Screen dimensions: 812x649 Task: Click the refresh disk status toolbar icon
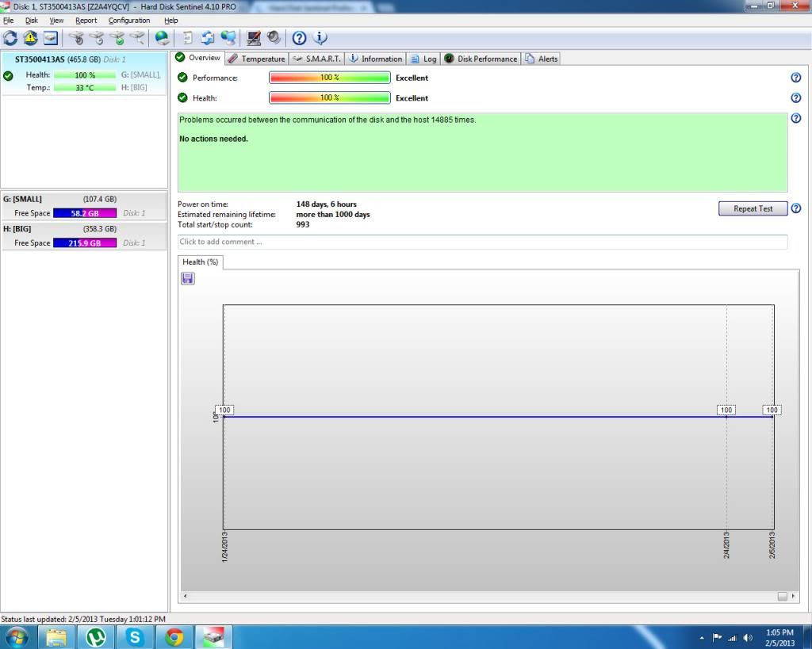click(10, 38)
